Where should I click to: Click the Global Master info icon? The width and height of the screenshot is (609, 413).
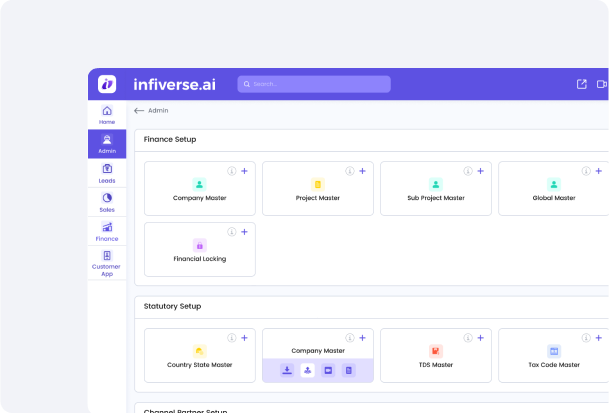tap(586, 171)
